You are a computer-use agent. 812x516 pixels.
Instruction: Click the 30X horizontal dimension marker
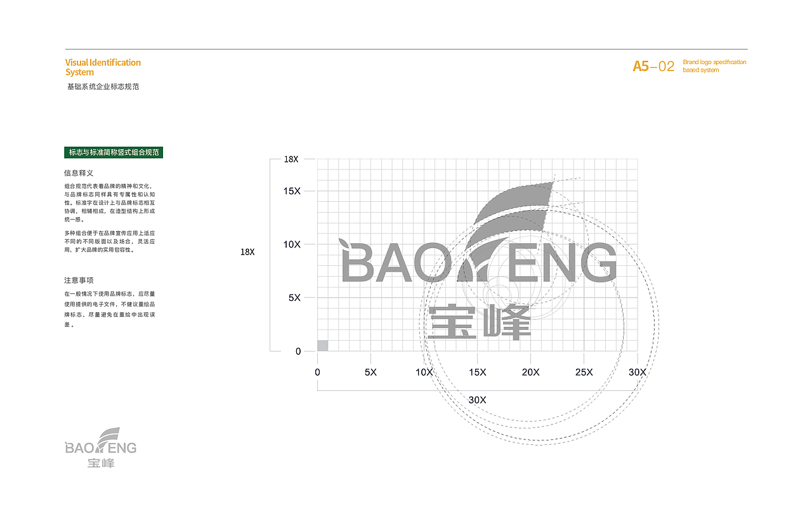coord(477,399)
